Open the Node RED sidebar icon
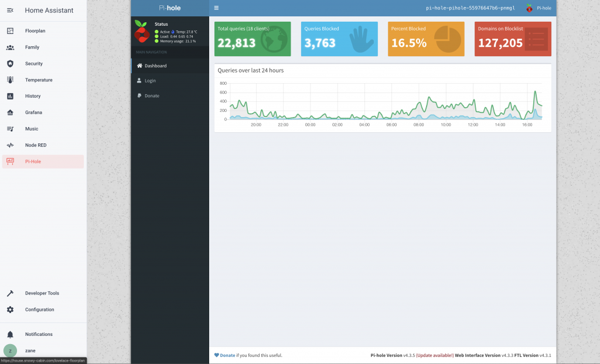This screenshot has width=600, height=364. tap(11, 145)
